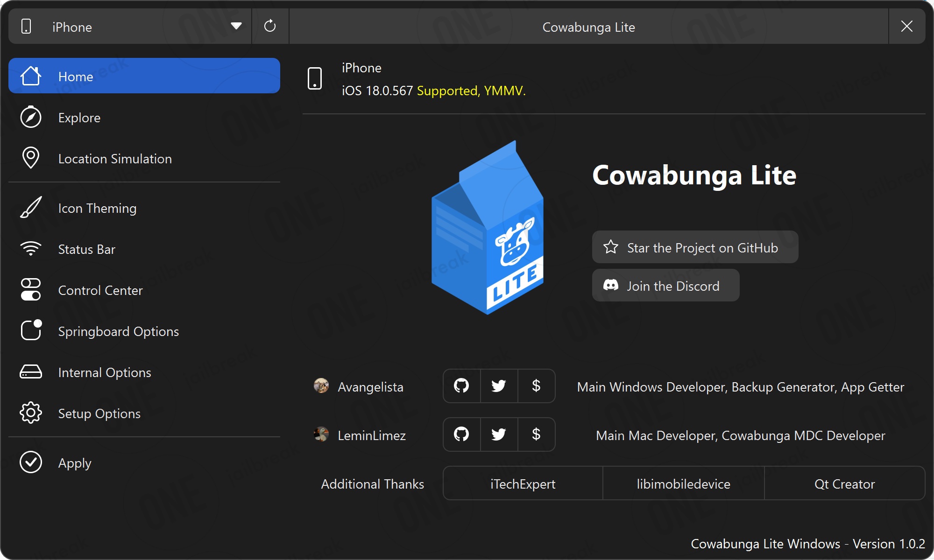Click the phone icon in device selector
The height and width of the screenshot is (560, 934).
point(27,27)
